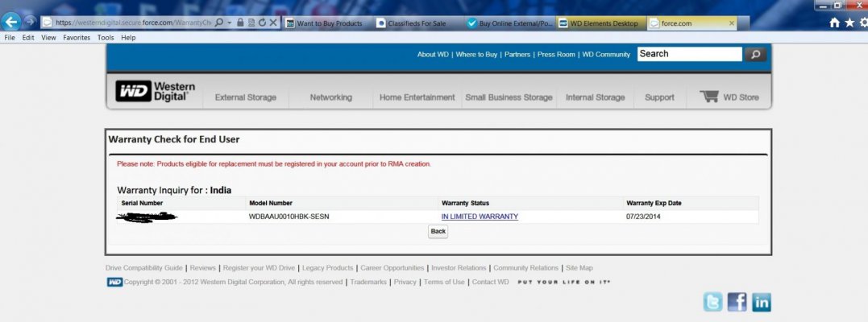Select the model number WDBAAU0010HBK-SESN
The height and width of the screenshot is (322, 868).
click(x=289, y=217)
